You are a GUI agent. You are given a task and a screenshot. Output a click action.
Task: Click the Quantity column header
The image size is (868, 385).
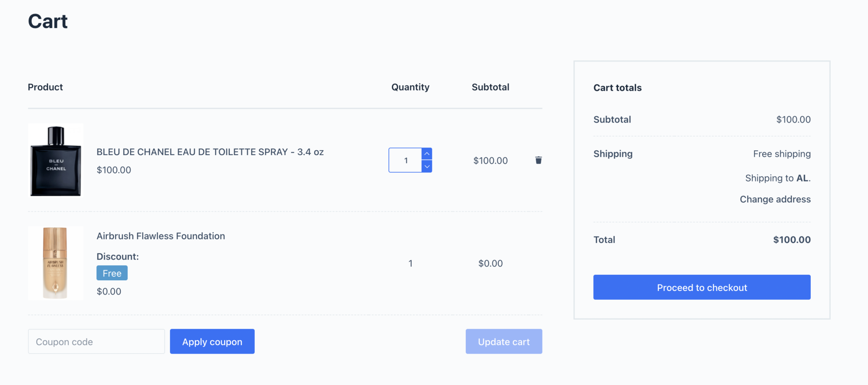(410, 87)
